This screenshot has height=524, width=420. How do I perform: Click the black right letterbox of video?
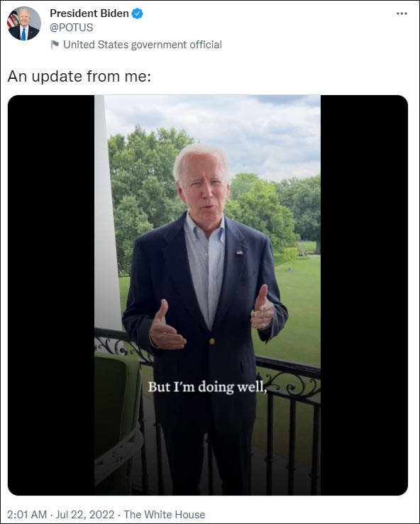pyautogui.click(x=364, y=295)
